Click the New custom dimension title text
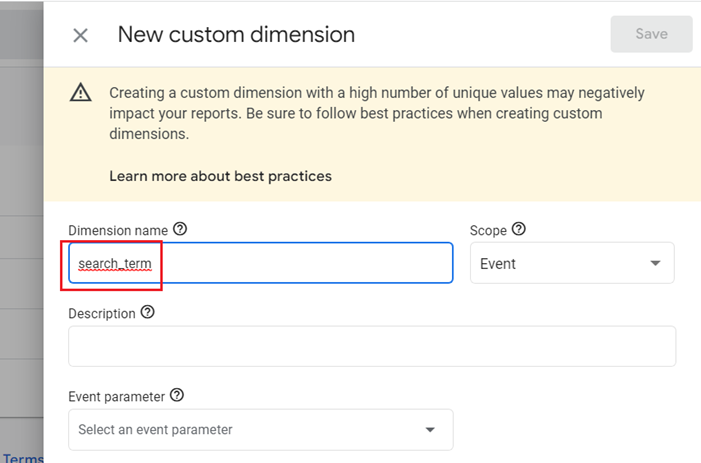 tap(236, 34)
